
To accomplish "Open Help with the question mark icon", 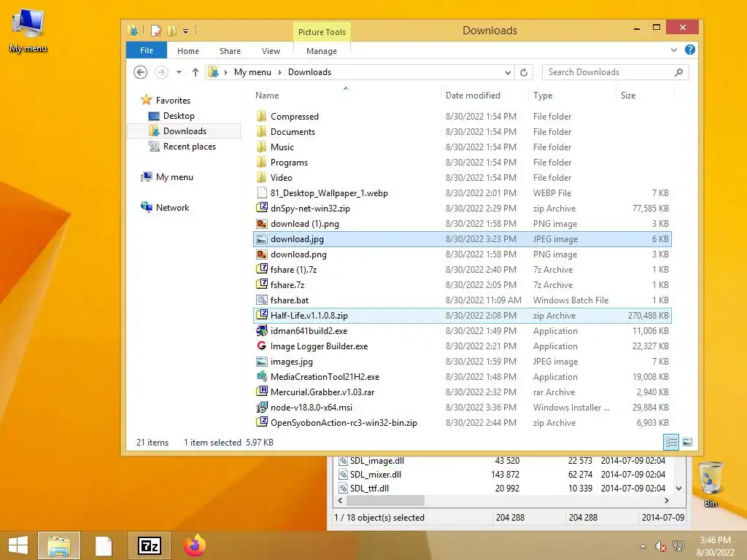I will (690, 50).
